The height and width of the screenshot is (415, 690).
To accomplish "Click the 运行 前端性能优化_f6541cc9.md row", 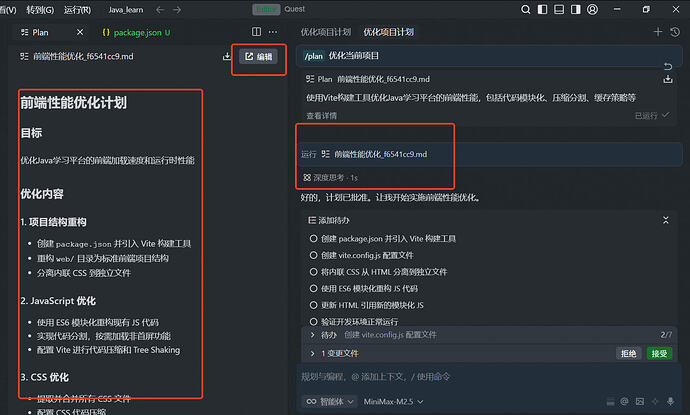I will tap(490, 154).
